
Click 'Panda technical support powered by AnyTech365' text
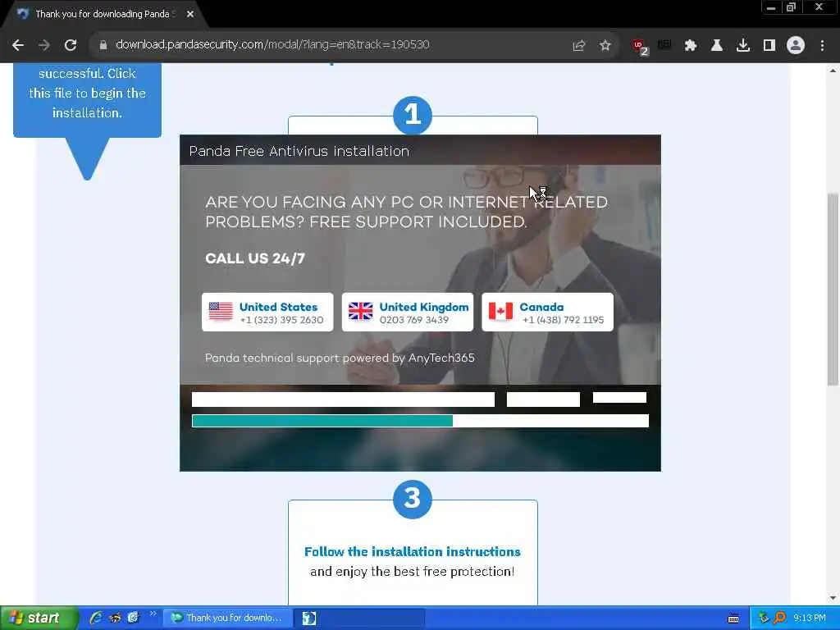(340, 358)
